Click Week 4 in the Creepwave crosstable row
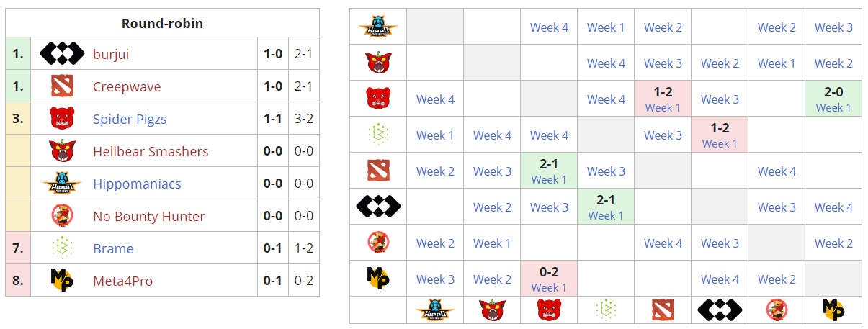This screenshot has height=329, width=868. pyautogui.click(x=777, y=171)
